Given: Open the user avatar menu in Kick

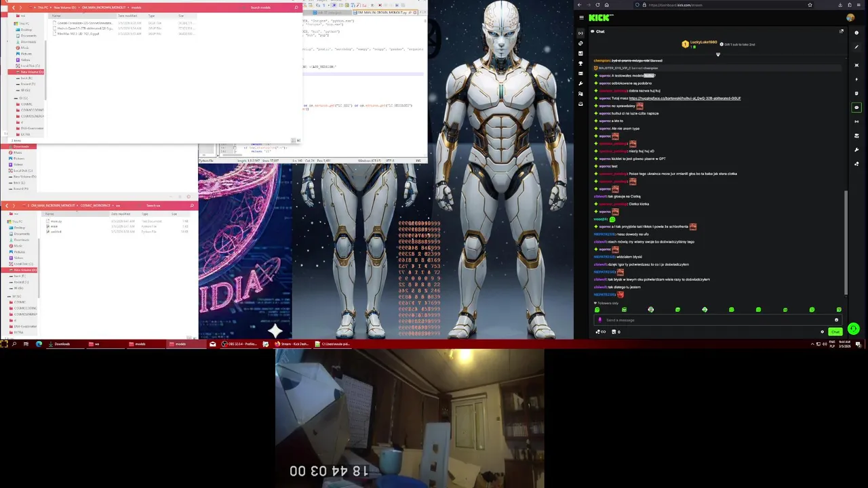Looking at the screenshot, I should (850, 18).
